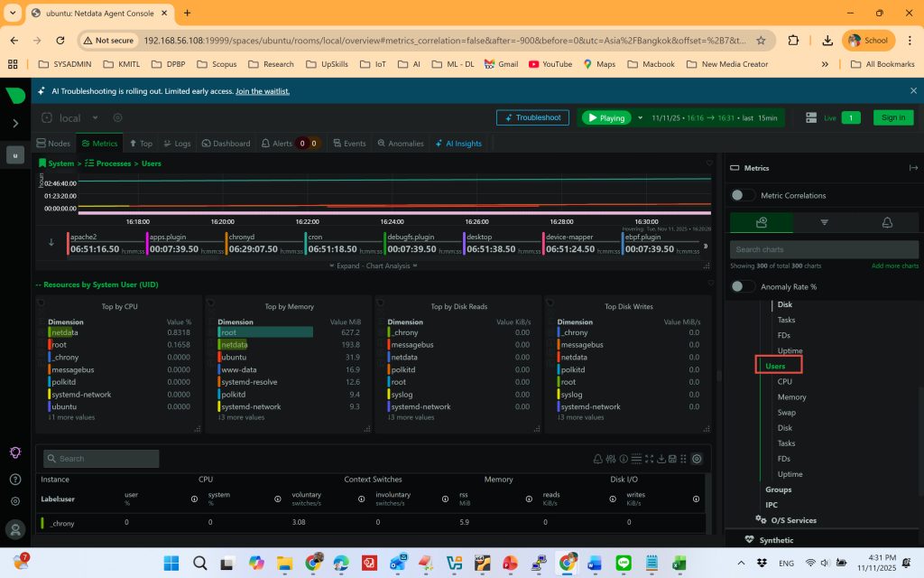Open the local room dropdown
This screenshot has height=578, width=924.
click(x=70, y=117)
